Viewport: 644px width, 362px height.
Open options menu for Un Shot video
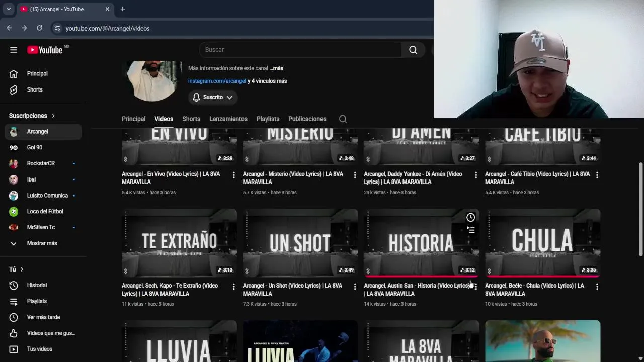click(355, 287)
